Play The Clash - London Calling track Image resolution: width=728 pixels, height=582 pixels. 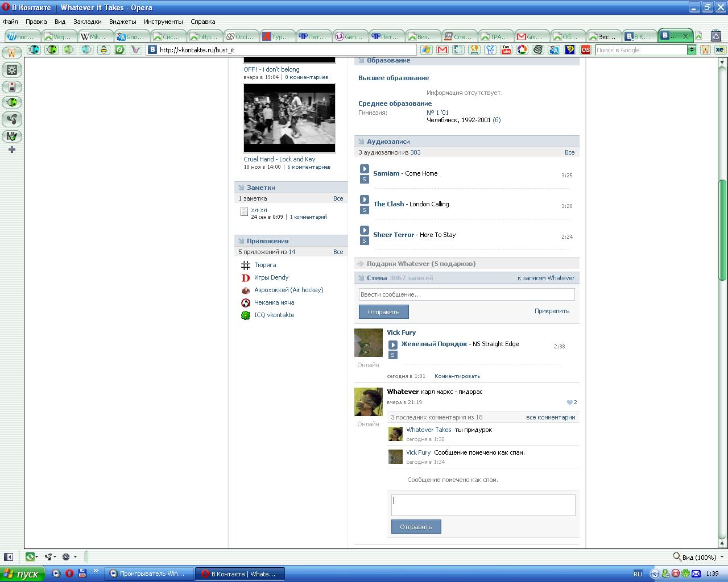[x=365, y=199]
